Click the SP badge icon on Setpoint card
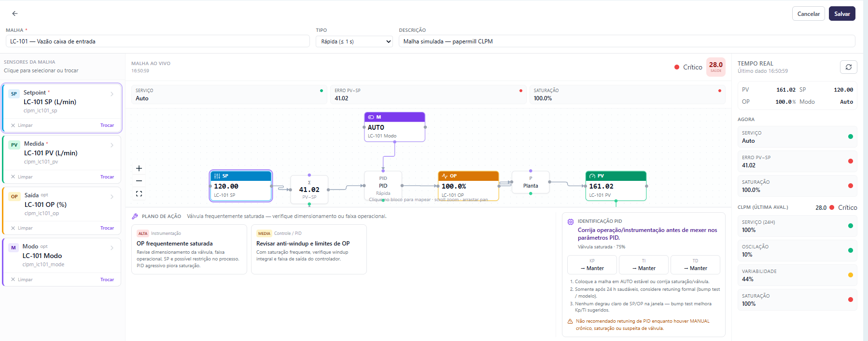868x341 pixels. coord(14,94)
